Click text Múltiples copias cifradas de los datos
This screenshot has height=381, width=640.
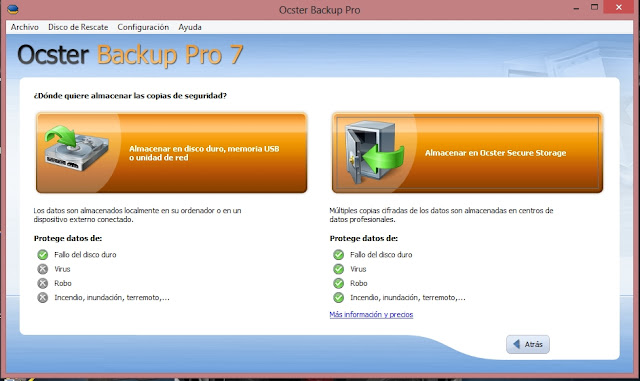pos(441,215)
